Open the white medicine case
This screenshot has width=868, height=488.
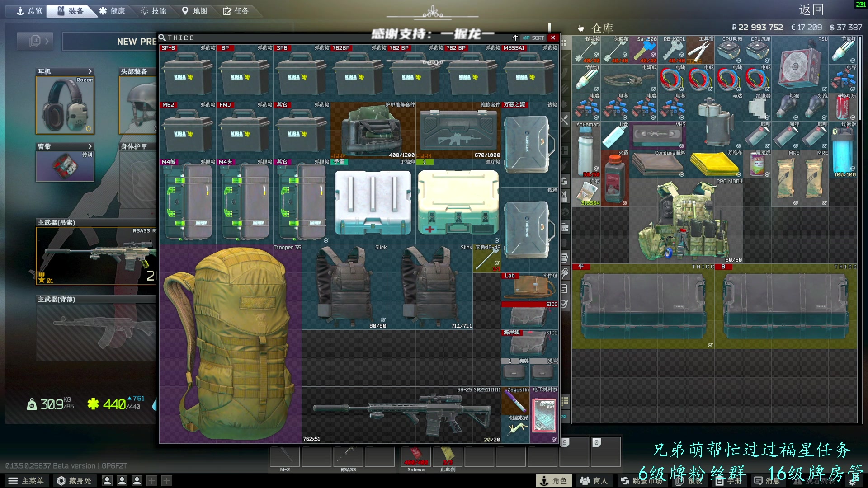[458, 201]
